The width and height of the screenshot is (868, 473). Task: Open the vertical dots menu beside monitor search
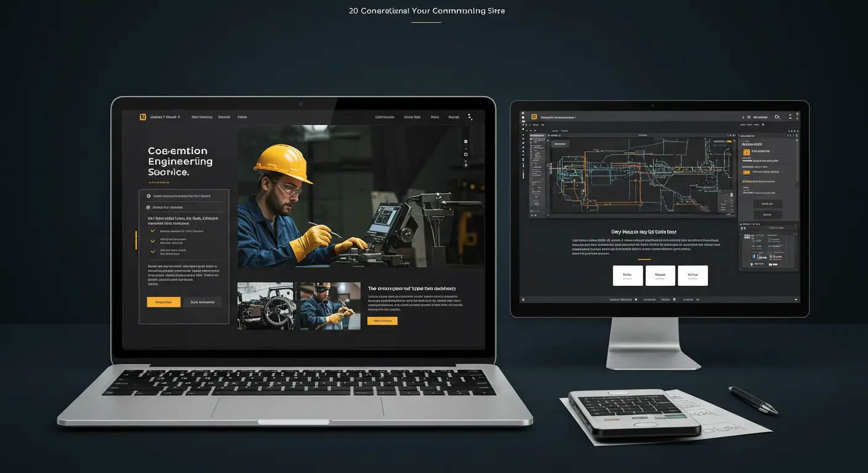tap(791, 116)
